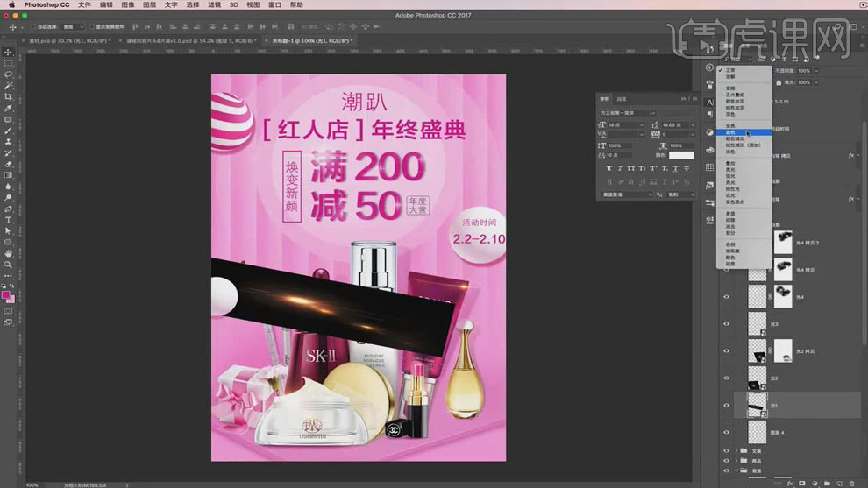Image resolution: width=868 pixels, height=488 pixels.
Task: Hide the selected 光1 layer
Action: pyautogui.click(x=726, y=406)
